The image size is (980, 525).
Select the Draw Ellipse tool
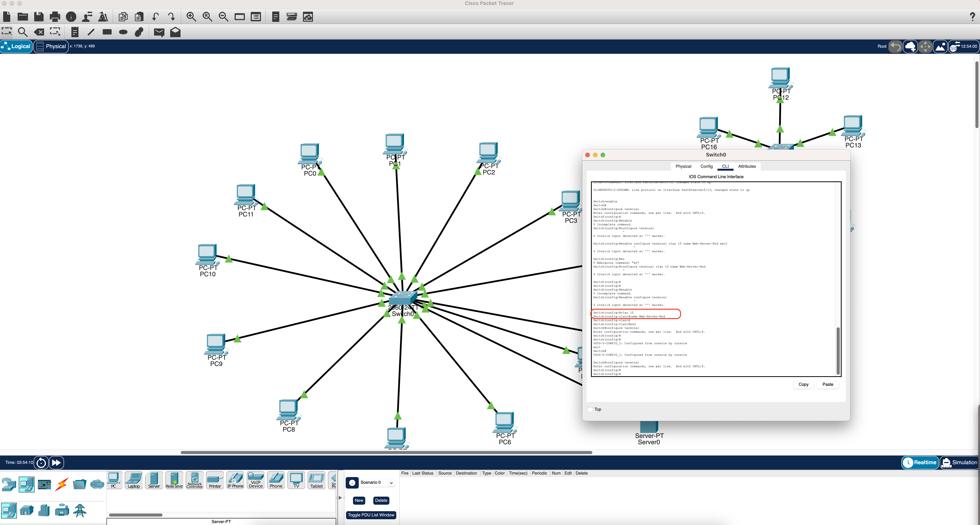pyautogui.click(x=123, y=32)
